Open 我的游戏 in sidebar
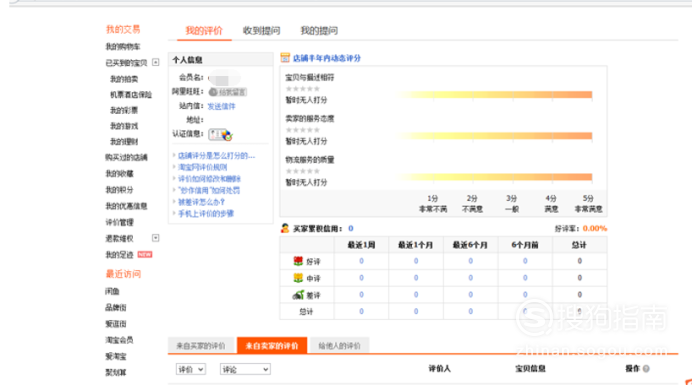 [x=124, y=126]
